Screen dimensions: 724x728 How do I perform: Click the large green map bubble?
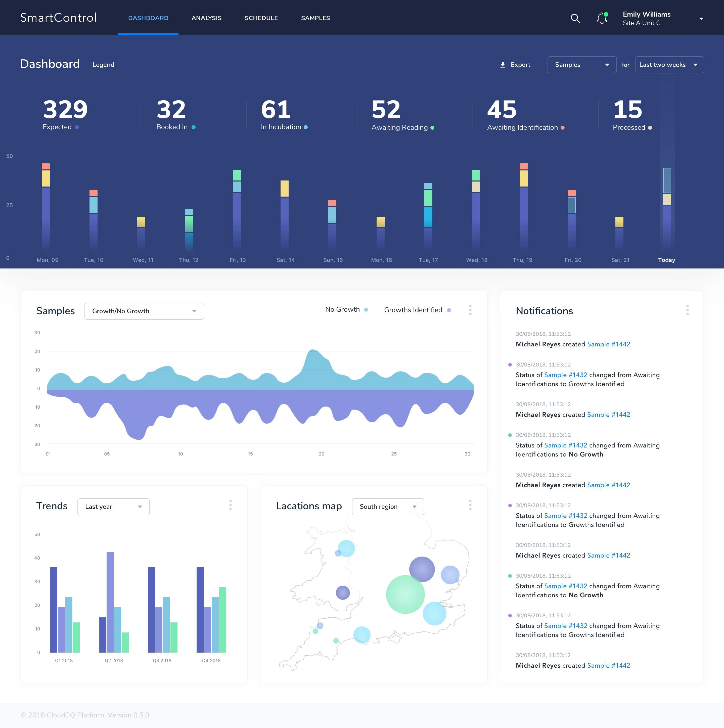tap(405, 594)
